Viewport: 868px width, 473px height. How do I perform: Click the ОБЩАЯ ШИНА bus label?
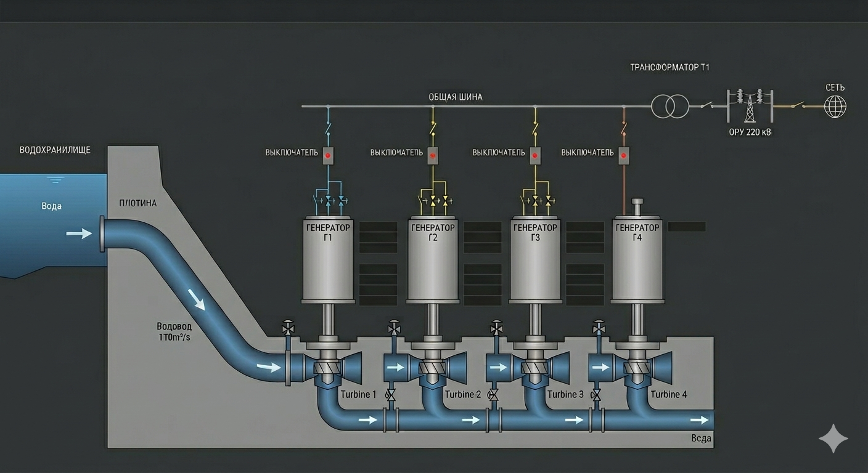click(456, 97)
